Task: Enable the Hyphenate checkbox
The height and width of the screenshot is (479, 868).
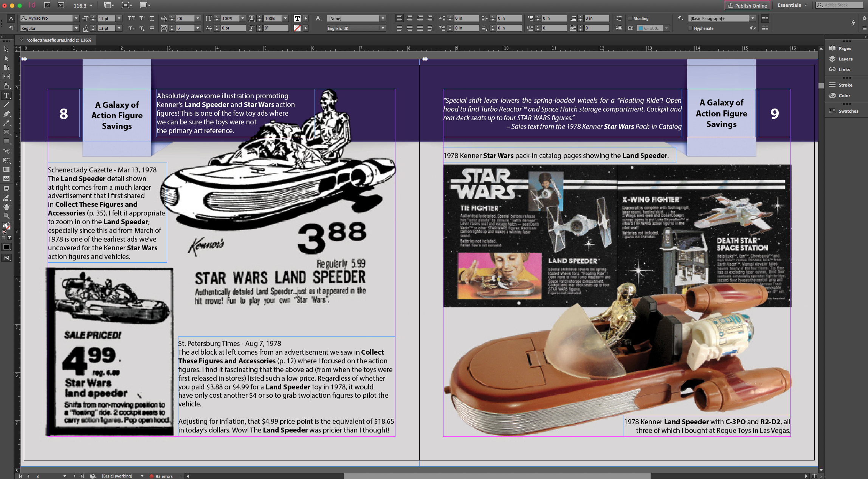Action: pos(690,28)
